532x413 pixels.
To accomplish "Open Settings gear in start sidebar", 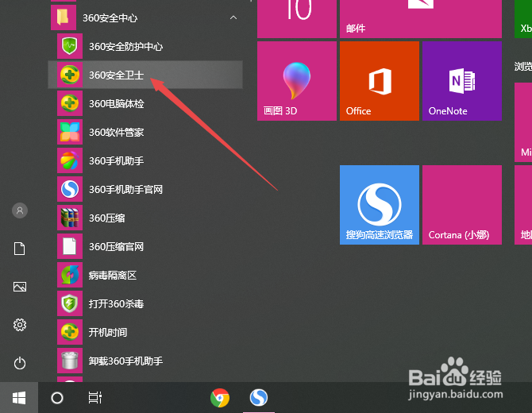I will point(20,325).
